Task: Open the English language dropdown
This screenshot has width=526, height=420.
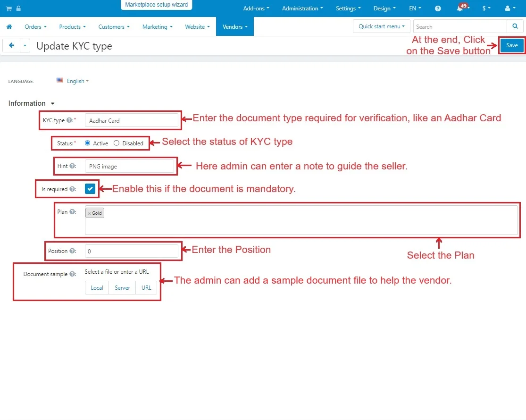Action: tap(77, 81)
